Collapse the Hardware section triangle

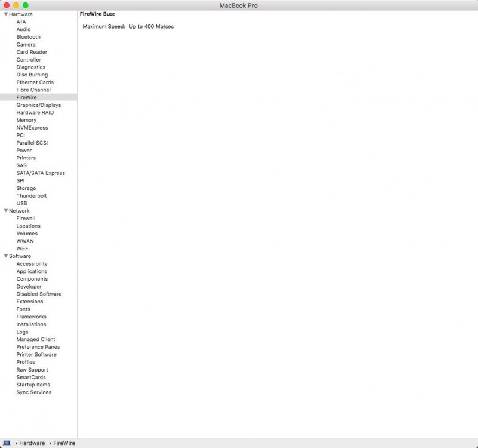click(6, 14)
